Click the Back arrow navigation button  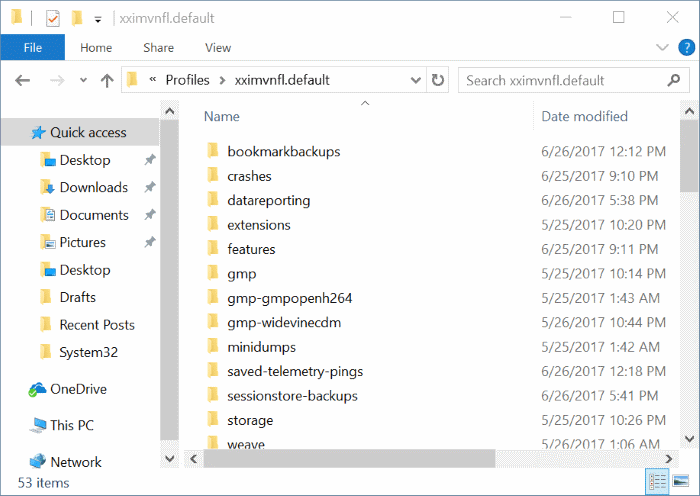click(x=23, y=81)
